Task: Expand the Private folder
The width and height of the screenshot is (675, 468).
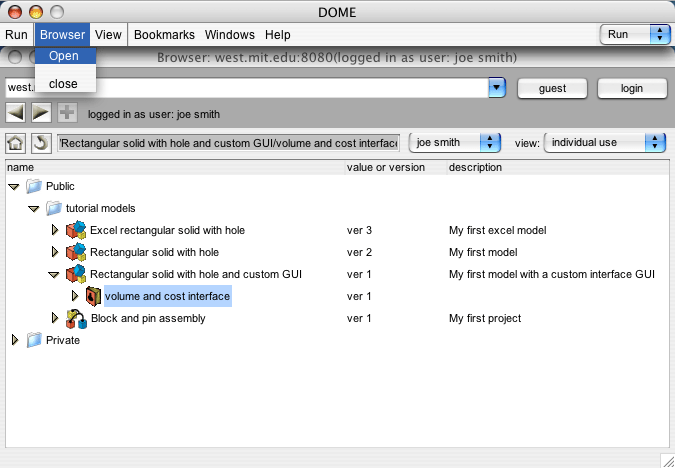Action: pyautogui.click(x=15, y=340)
